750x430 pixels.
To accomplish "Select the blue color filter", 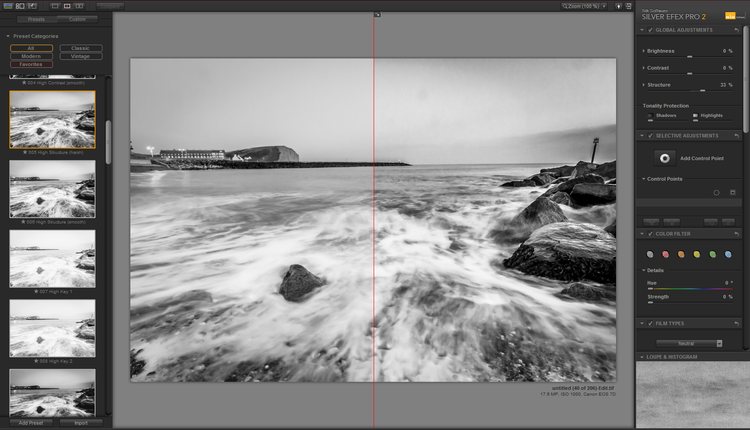I will pyautogui.click(x=728, y=254).
